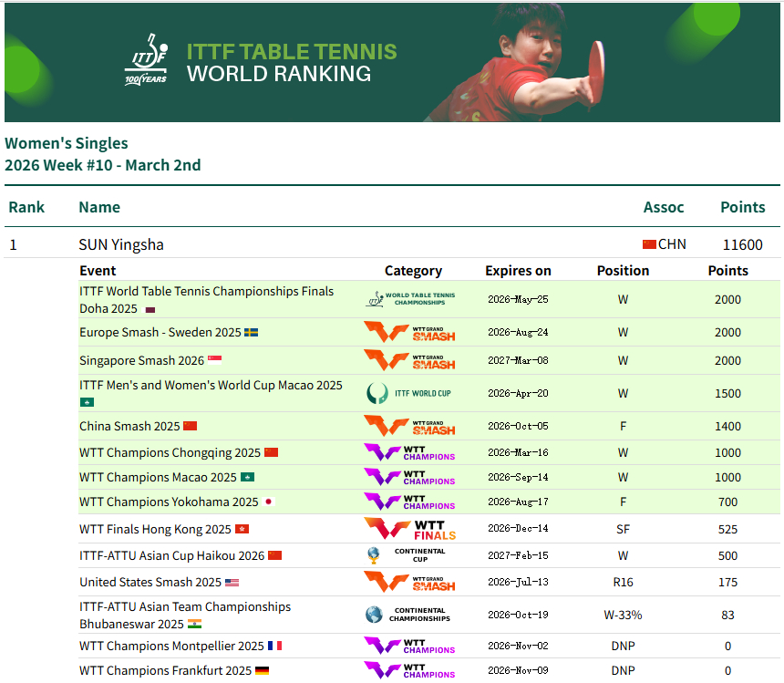
Task: Click the Macao flag after WTT Champions Macao 2025
Action: pos(247,477)
